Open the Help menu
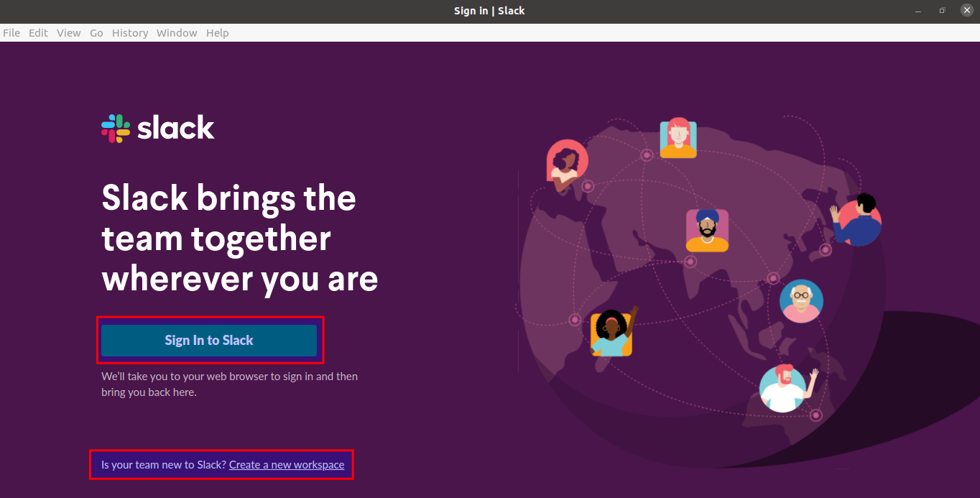The image size is (980, 498). pos(217,33)
